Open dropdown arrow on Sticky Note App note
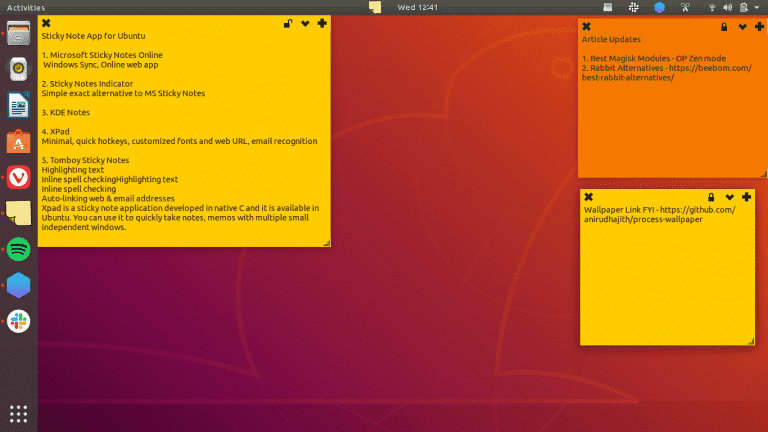This screenshot has height=432, width=768. [305, 24]
